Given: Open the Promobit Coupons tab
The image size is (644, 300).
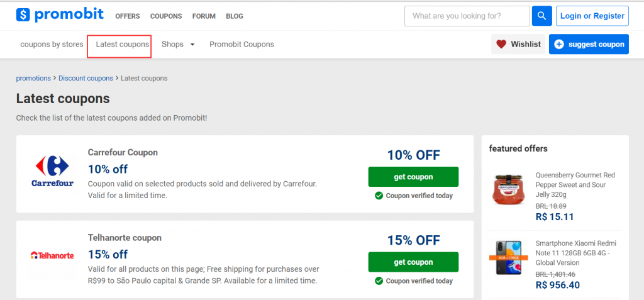Looking at the screenshot, I should [x=242, y=45].
